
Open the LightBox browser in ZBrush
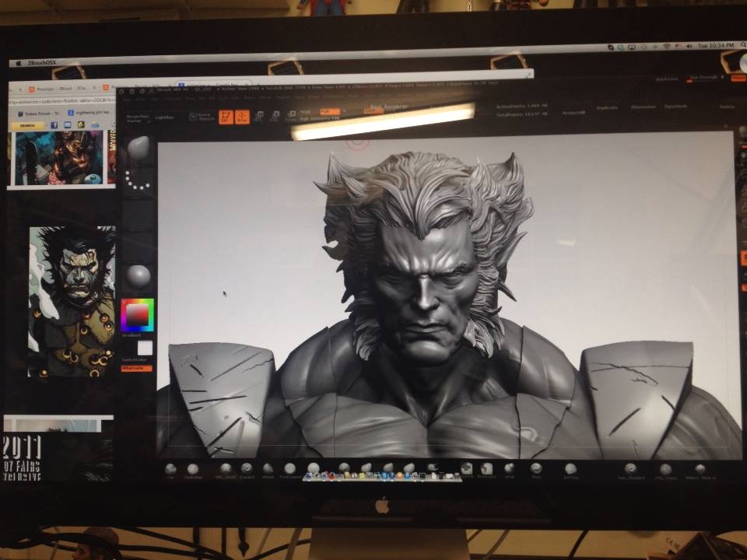click(164, 117)
